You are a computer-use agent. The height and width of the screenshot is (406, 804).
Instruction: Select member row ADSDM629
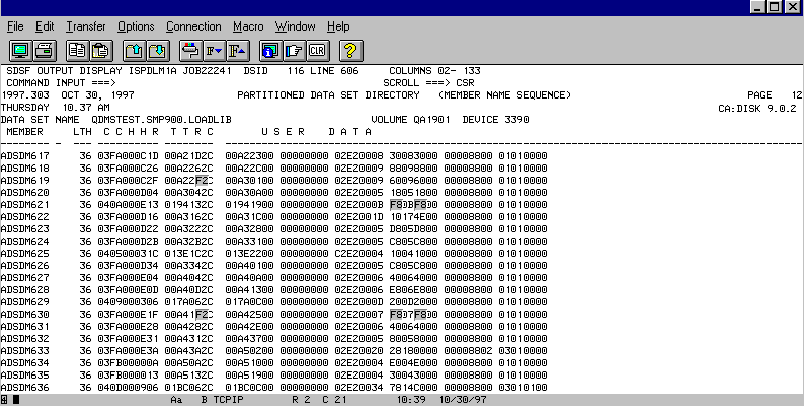tap(274, 301)
